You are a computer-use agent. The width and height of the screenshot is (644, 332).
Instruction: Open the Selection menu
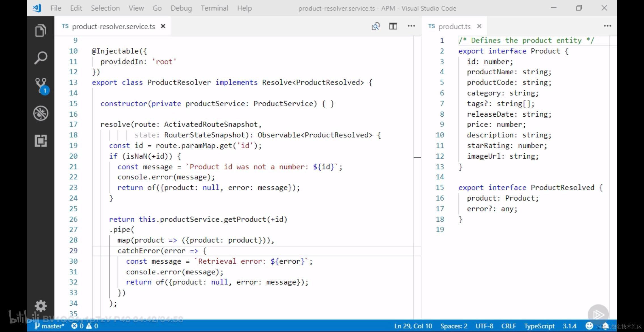coord(105,8)
